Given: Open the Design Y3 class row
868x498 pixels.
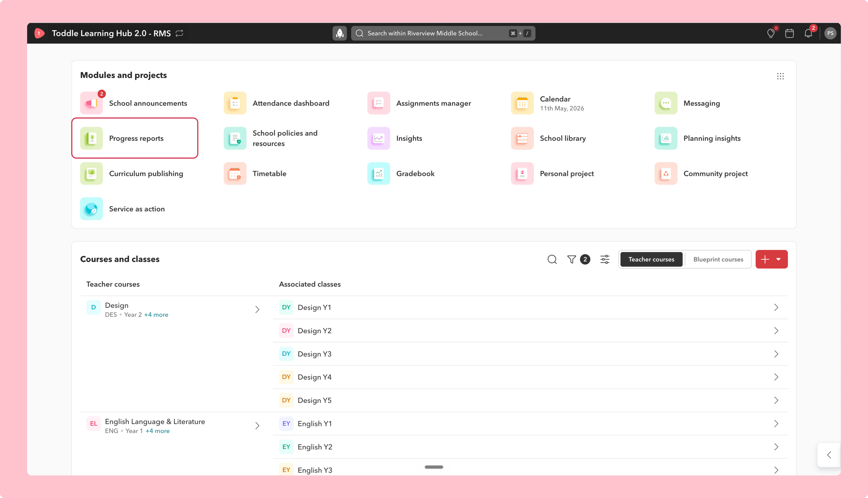Looking at the screenshot, I should tap(530, 354).
